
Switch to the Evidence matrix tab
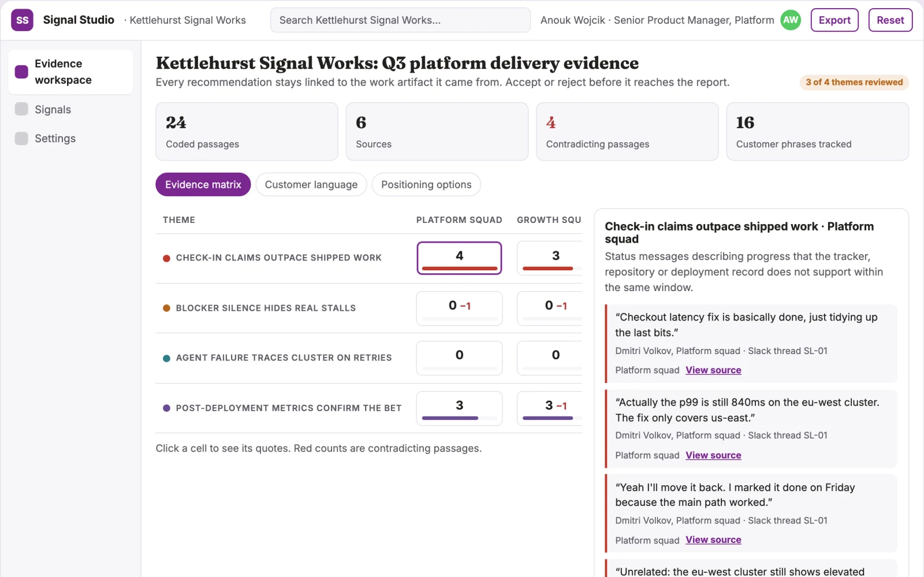click(x=203, y=185)
